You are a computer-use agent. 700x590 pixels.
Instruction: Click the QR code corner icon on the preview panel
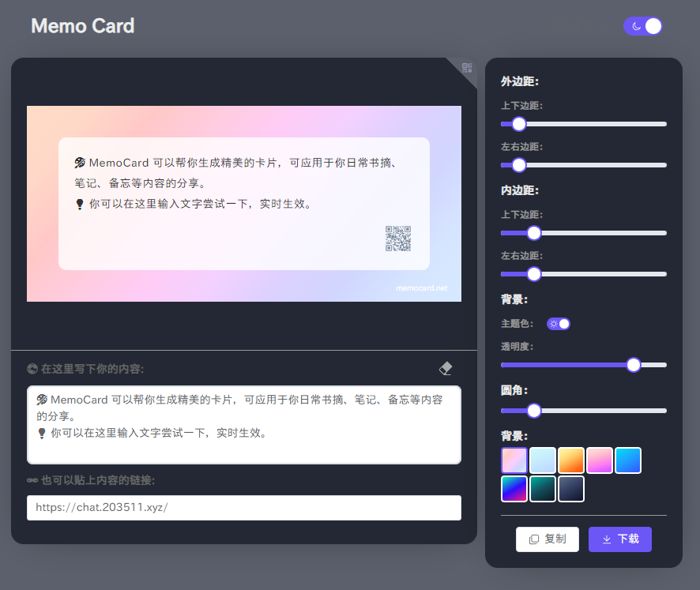[466, 67]
